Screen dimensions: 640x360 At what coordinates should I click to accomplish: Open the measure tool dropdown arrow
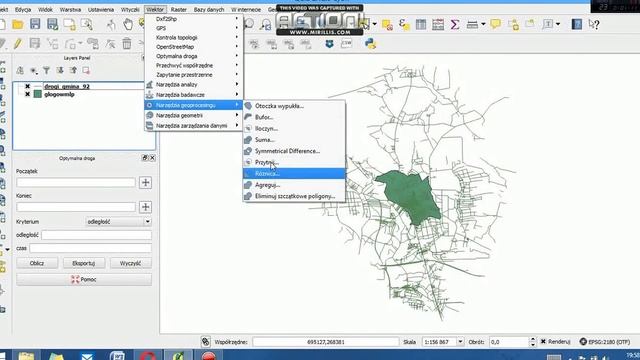coord(483,24)
